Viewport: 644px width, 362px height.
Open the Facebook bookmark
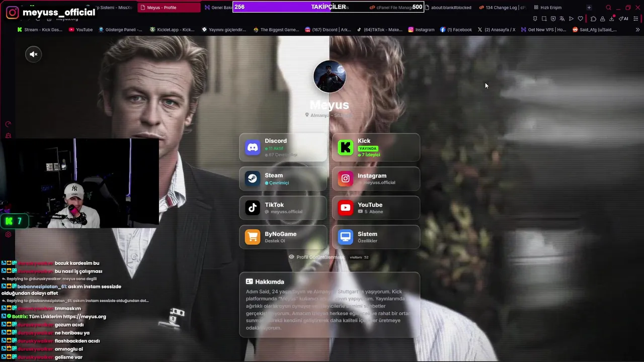click(456, 30)
